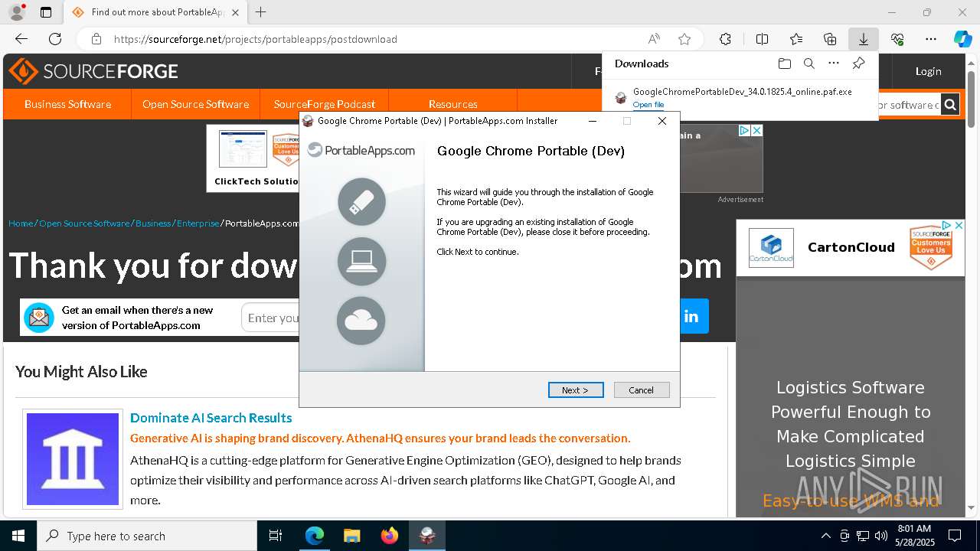Open Browser essentials heart icon

(x=897, y=39)
